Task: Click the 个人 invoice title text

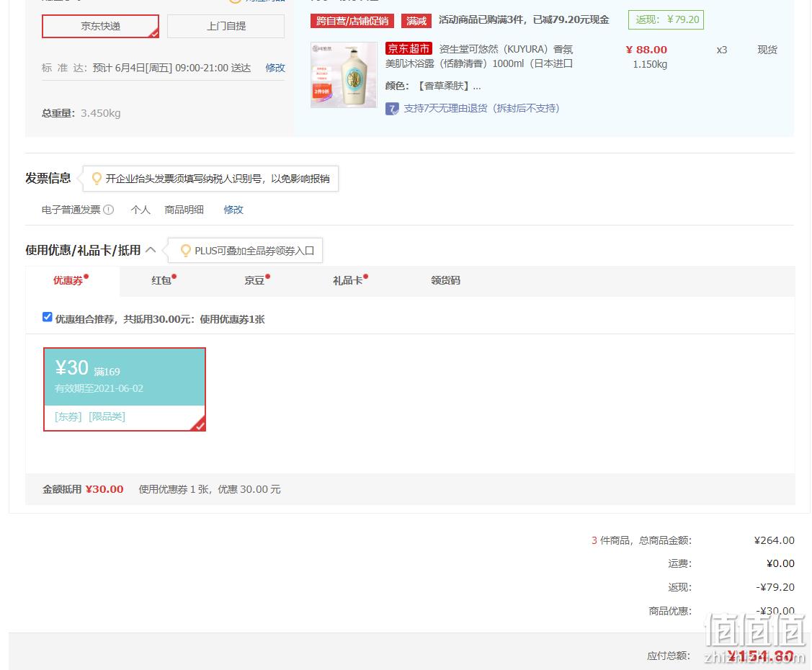Action: (140, 210)
